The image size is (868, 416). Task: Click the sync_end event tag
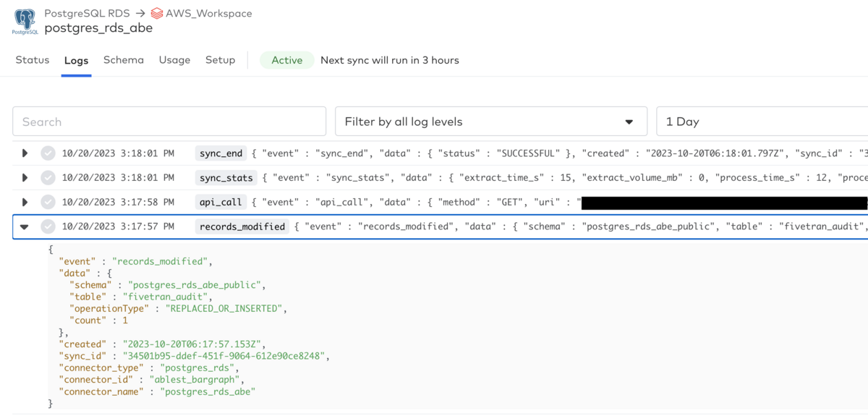[221, 153]
